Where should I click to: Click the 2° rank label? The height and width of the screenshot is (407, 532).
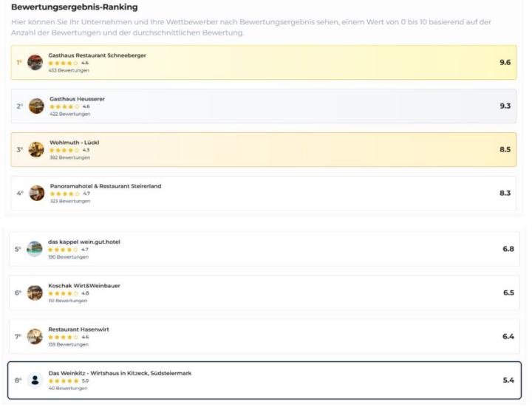20,106
